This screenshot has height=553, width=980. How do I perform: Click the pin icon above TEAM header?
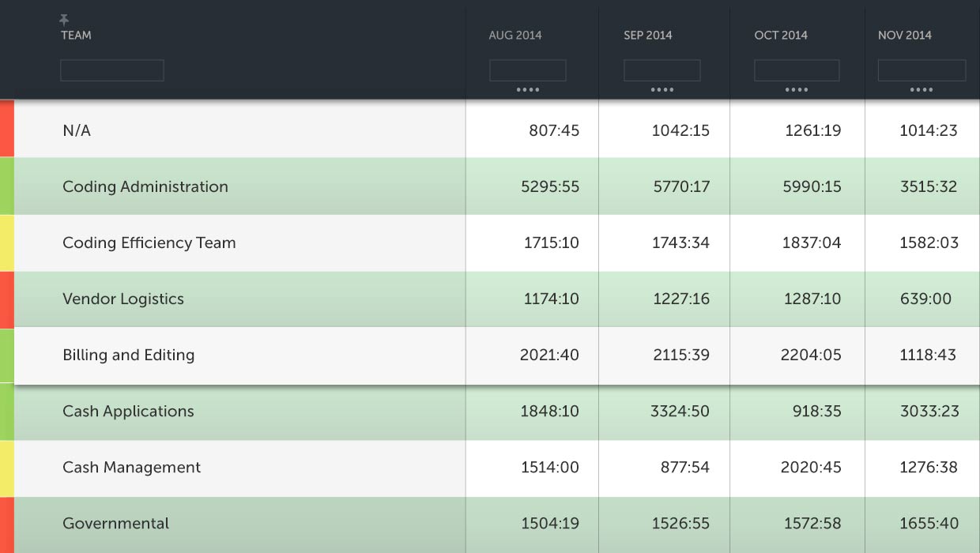(x=64, y=20)
